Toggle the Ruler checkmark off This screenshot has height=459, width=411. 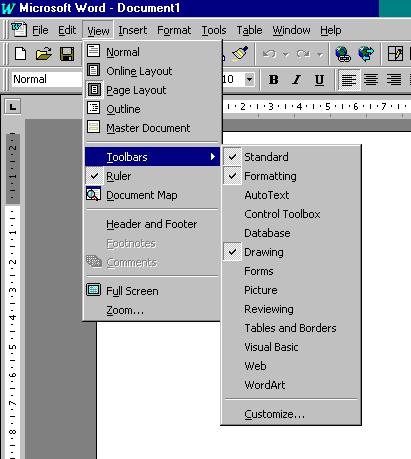[x=152, y=176]
